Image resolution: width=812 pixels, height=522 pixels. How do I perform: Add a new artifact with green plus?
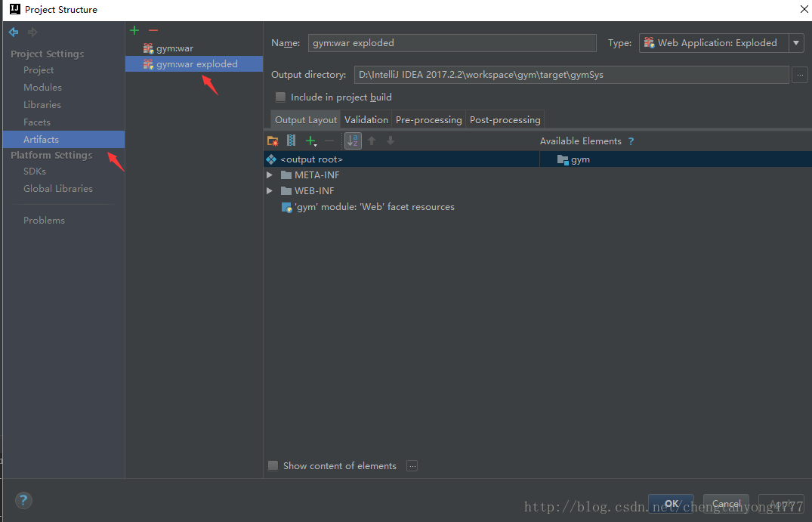(134, 30)
